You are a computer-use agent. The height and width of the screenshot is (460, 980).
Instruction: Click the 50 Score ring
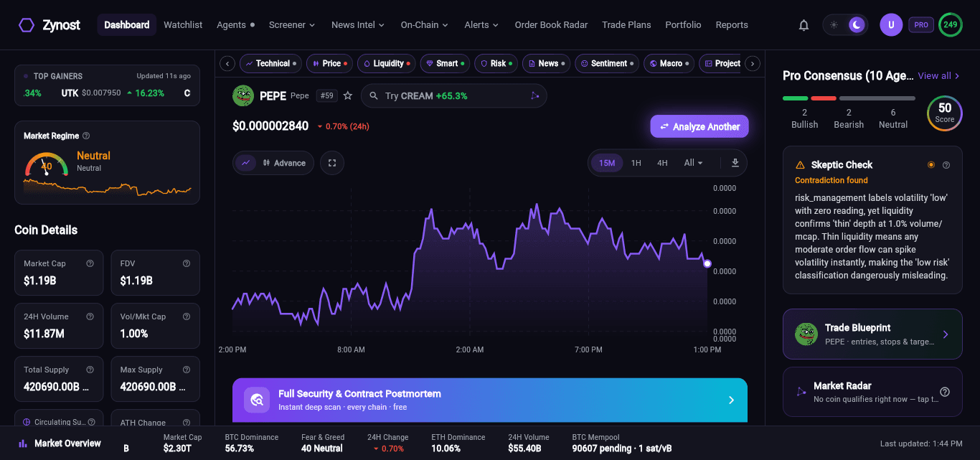point(945,113)
